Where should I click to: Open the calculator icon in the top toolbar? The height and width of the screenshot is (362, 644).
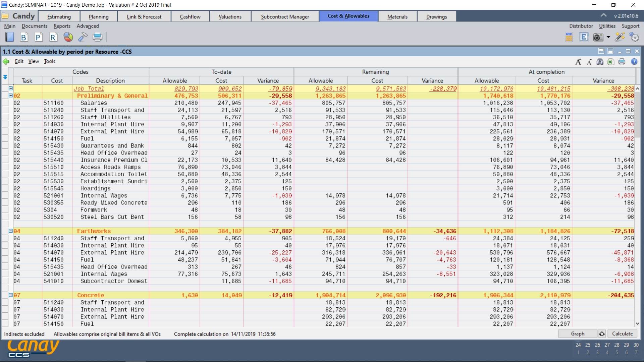pyautogui.click(x=569, y=37)
